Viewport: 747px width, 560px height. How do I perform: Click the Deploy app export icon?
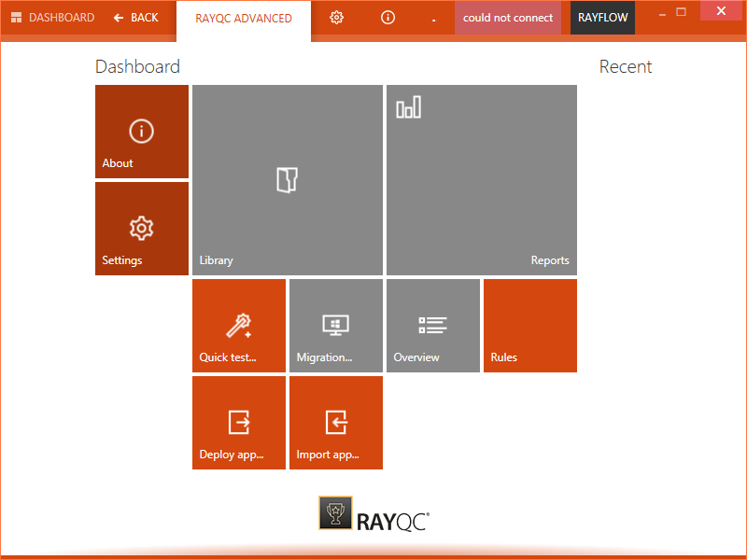pos(238,422)
